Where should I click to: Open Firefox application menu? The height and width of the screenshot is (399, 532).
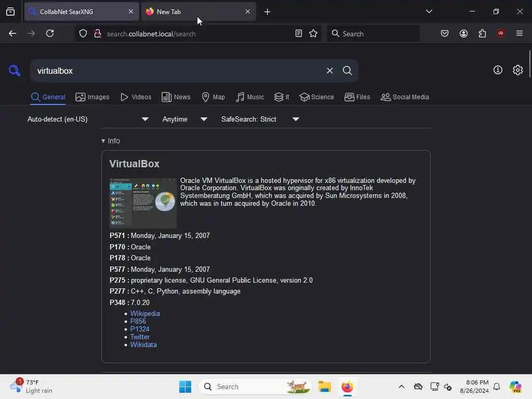pyautogui.click(x=520, y=33)
